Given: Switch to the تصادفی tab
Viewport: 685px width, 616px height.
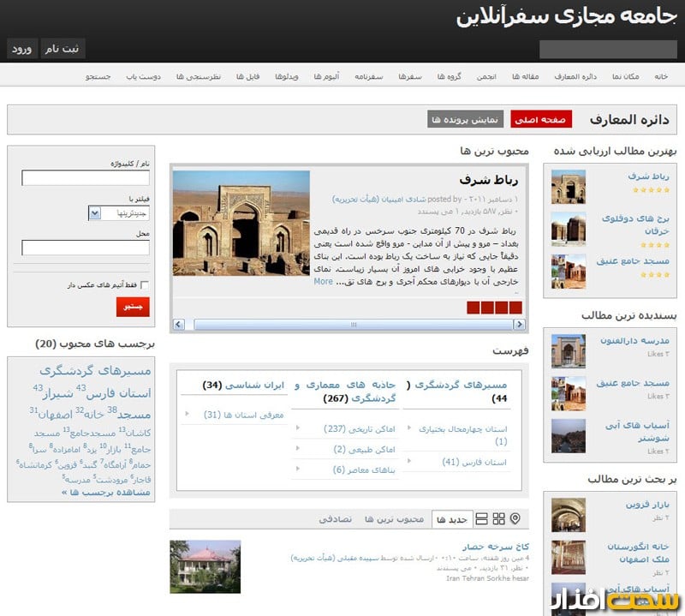Looking at the screenshot, I should (334, 517).
